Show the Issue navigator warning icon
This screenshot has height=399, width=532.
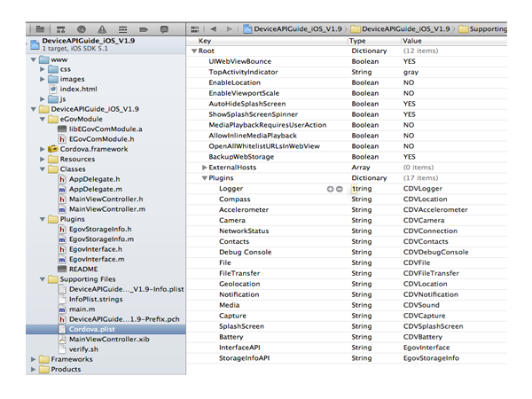point(104,29)
